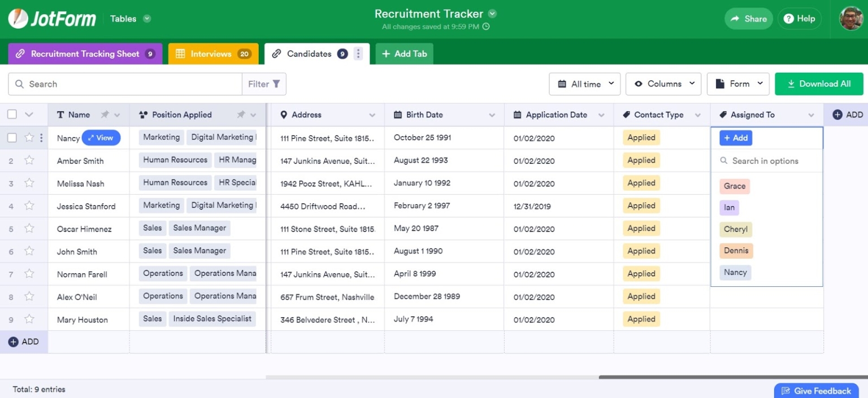
Task: Open Nancy's record via the View button
Action: pos(101,137)
